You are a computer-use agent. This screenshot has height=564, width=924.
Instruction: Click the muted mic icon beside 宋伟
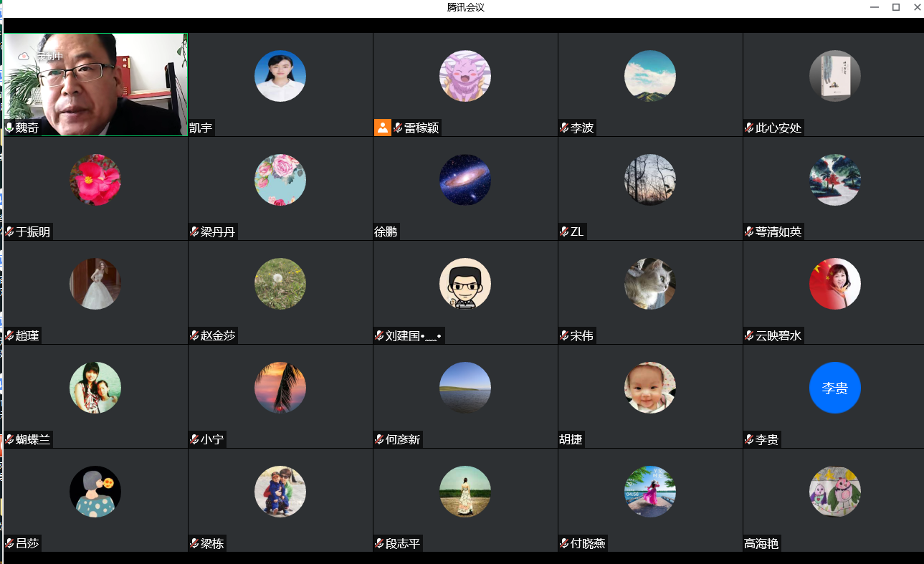pyautogui.click(x=564, y=336)
